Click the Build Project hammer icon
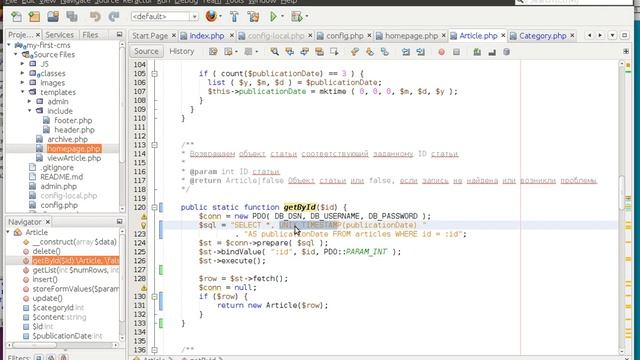Screen dimensions: 640x360 coord(234,17)
